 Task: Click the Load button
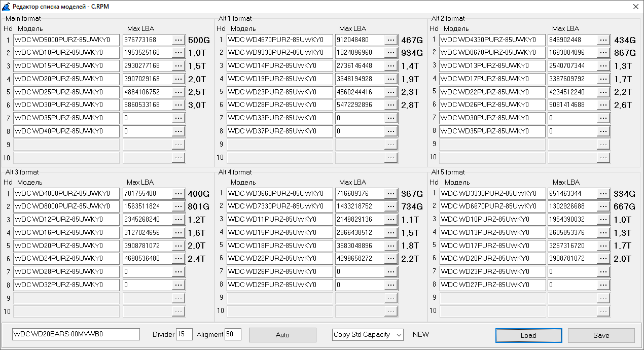tap(528, 335)
